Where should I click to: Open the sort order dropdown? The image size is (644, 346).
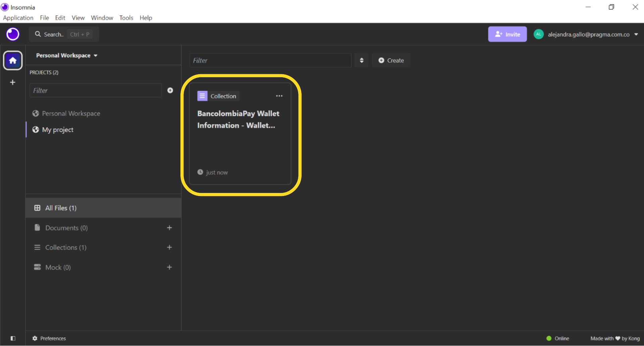coord(362,60)
